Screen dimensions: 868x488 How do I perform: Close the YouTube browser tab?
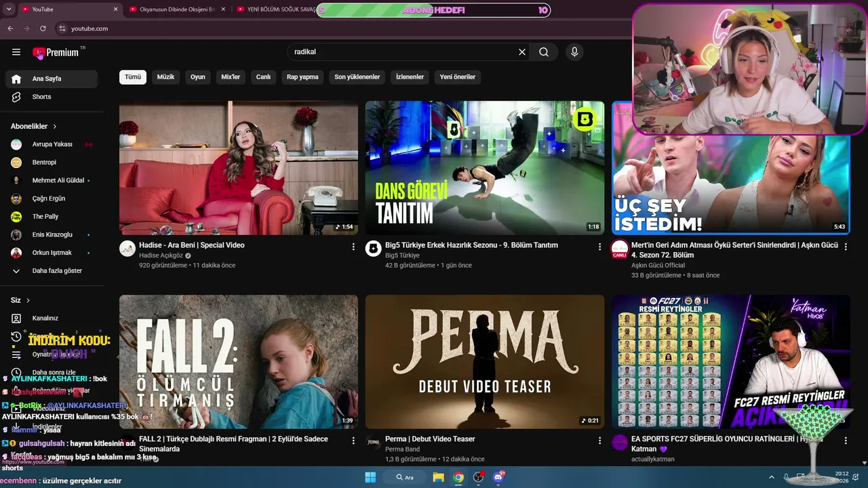coord(115,9)
